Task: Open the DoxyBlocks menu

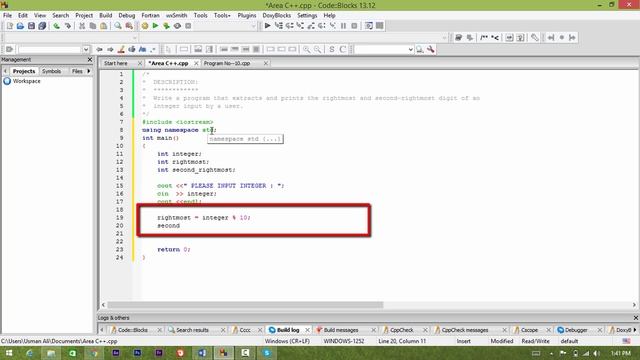Action: tap(276, 15)
